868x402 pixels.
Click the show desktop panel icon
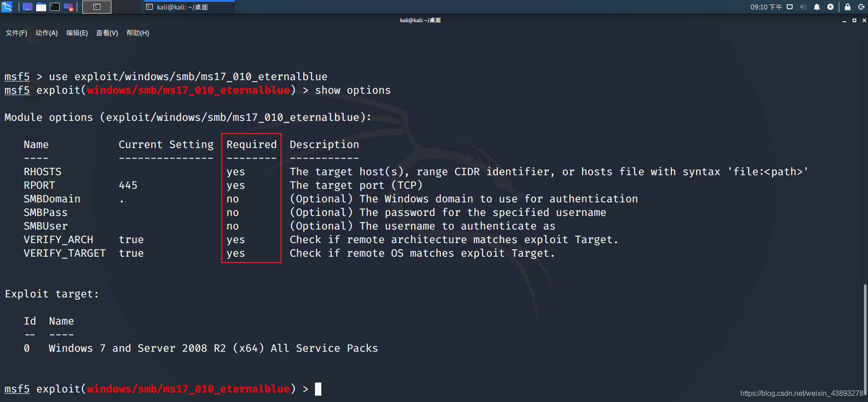point(28,7)
